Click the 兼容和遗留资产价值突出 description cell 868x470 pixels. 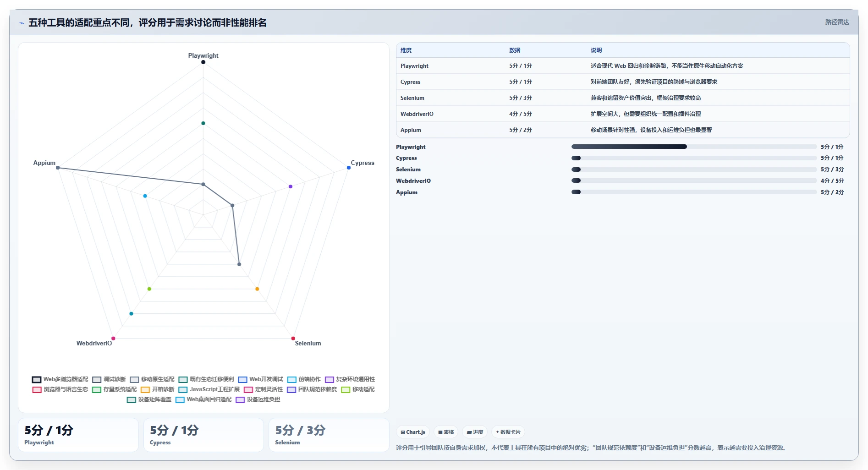(646, 98)
